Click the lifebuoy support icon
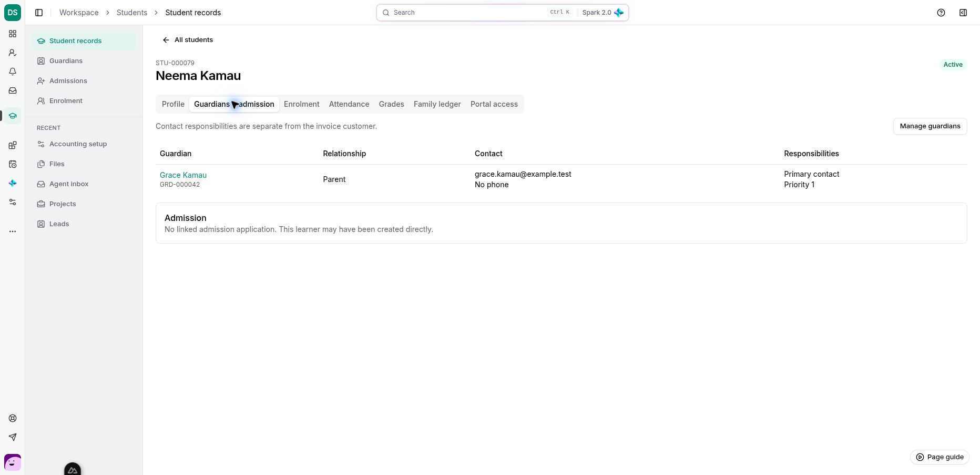This screenshot has width=980, height=475. [13, 418]
